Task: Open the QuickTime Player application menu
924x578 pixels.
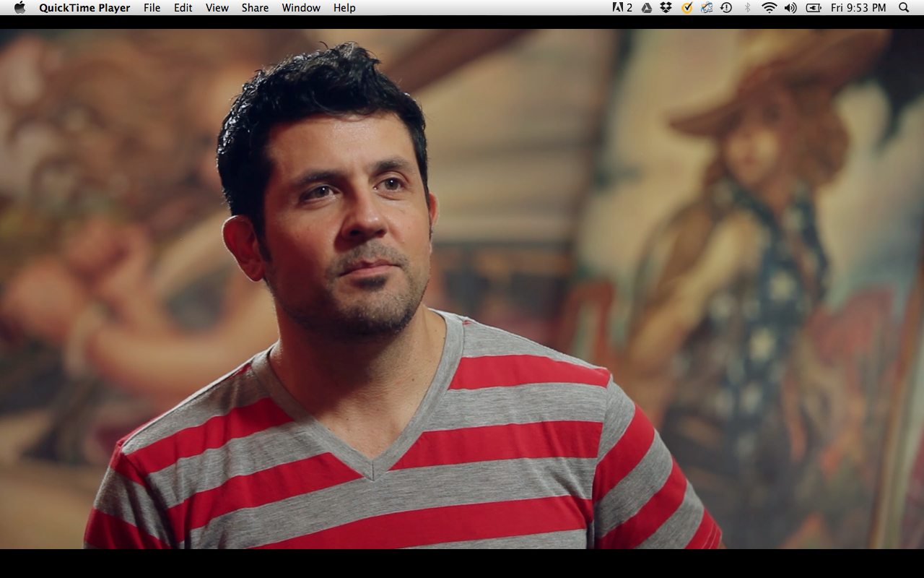Action: 84,8
